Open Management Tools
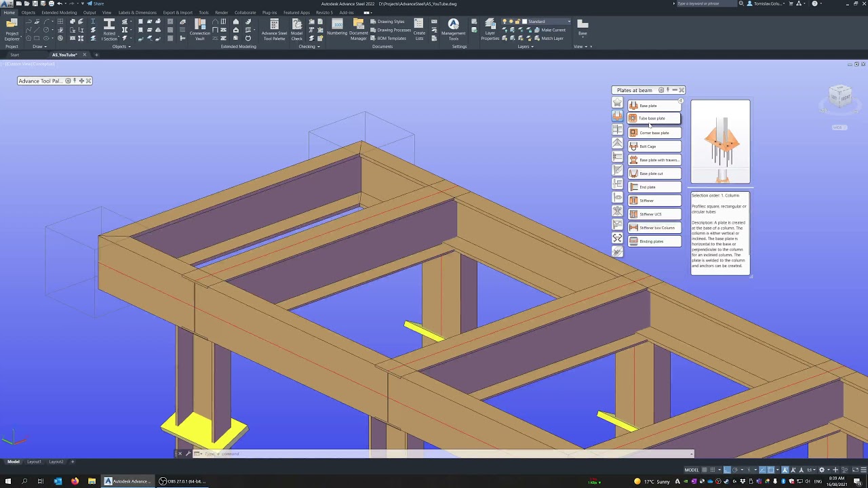 (453, 30)
